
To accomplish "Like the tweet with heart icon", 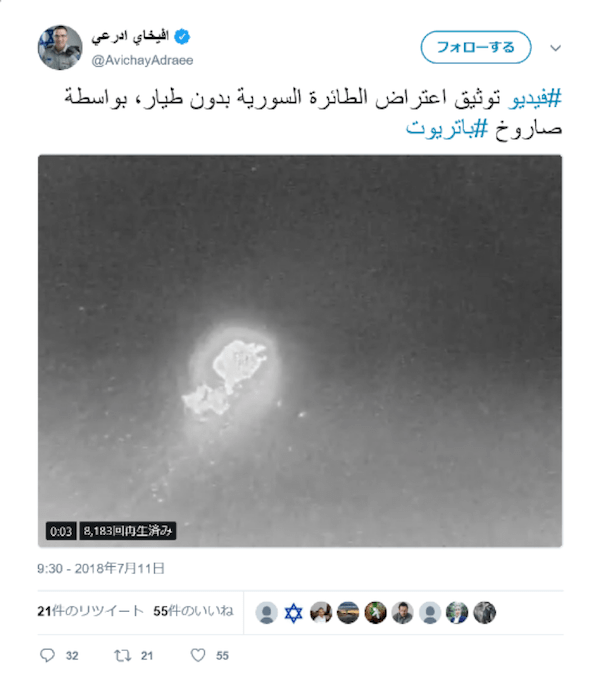I will point(198,655).
